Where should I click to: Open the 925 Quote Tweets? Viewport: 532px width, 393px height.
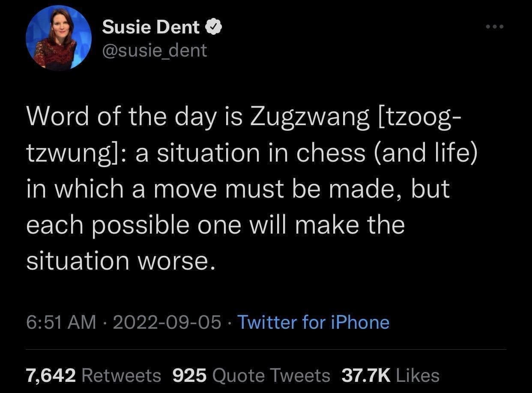tap(251, 375)
